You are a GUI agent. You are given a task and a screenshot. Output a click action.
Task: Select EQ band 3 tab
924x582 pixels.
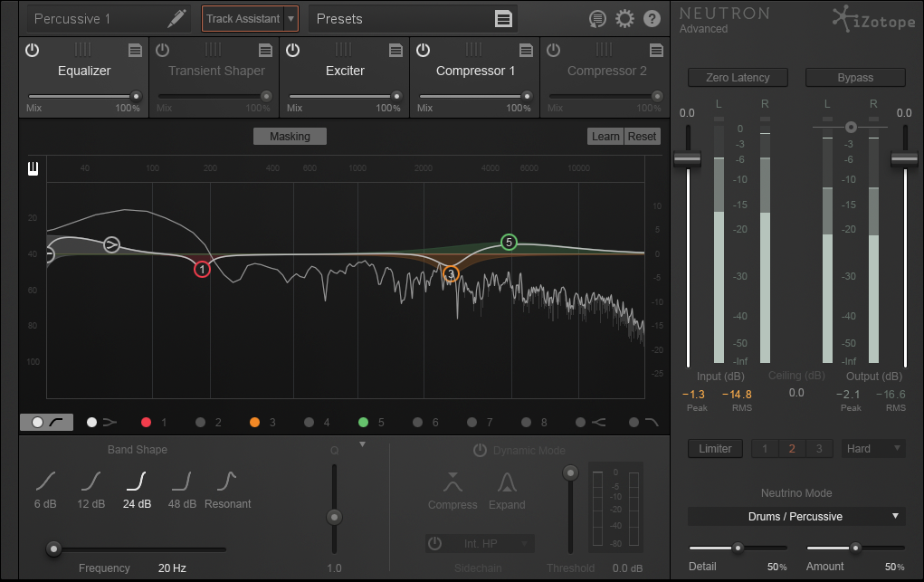point(262,422)
